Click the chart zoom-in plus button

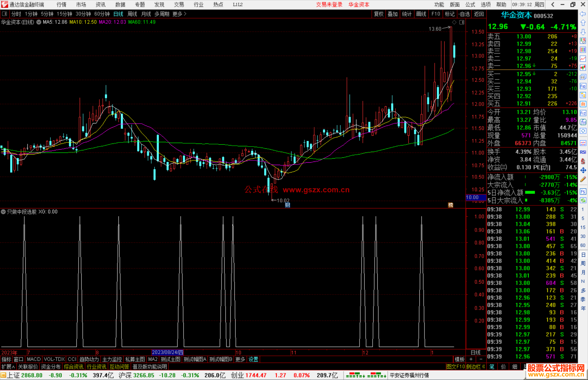(x=471, y=359)
